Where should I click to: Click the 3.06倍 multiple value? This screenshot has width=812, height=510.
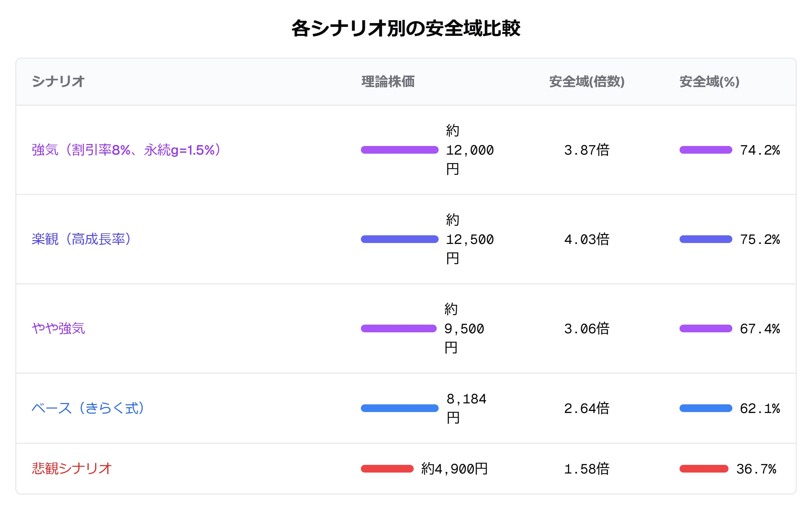587,328
